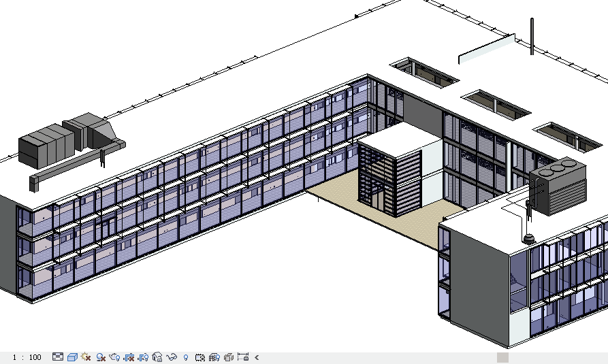Image resolution: width=608 pixels, height=364 pixels.
Task: Open Temporary View Properties icon
Action: tap(200, 357)
